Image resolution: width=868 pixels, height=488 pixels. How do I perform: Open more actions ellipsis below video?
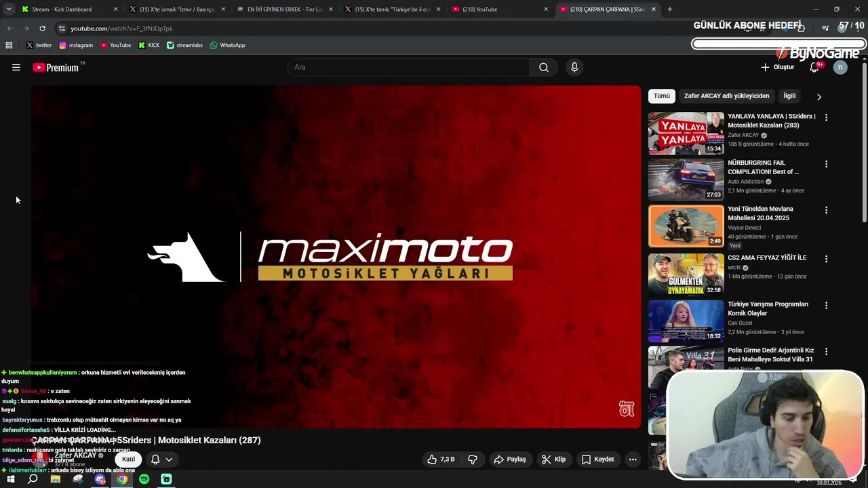[633, 460]
